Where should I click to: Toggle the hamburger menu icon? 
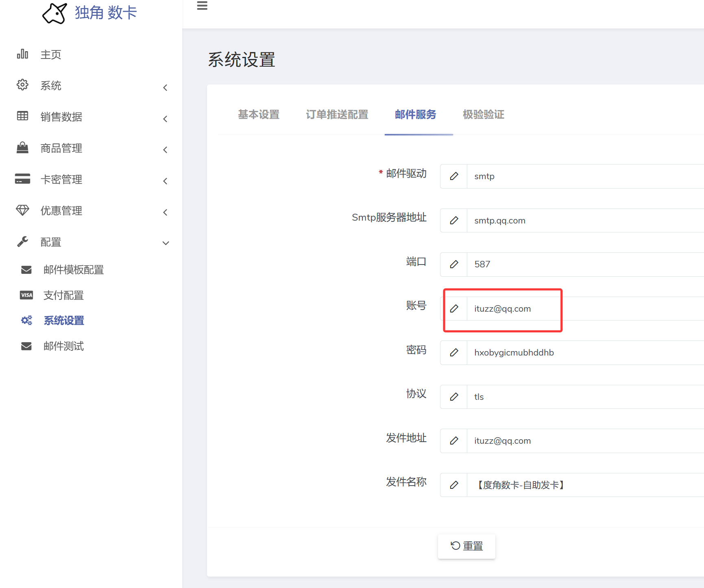(202, 6)
